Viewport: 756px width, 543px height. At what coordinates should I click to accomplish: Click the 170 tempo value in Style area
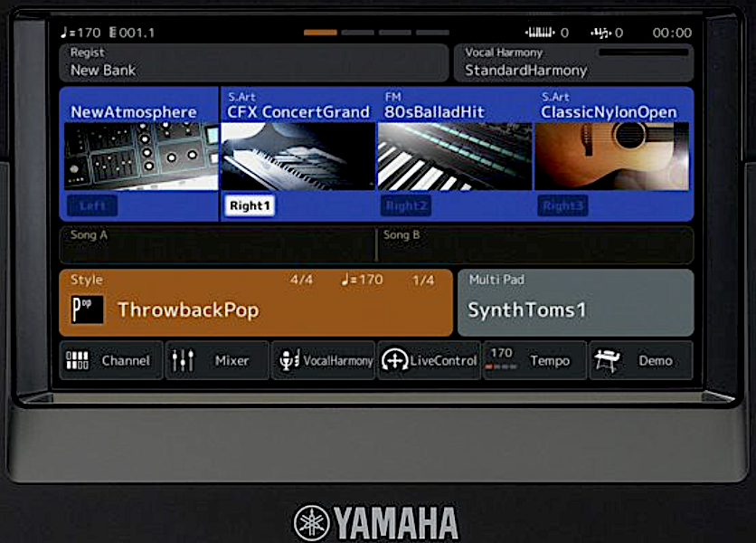click(x=371, y=280)
